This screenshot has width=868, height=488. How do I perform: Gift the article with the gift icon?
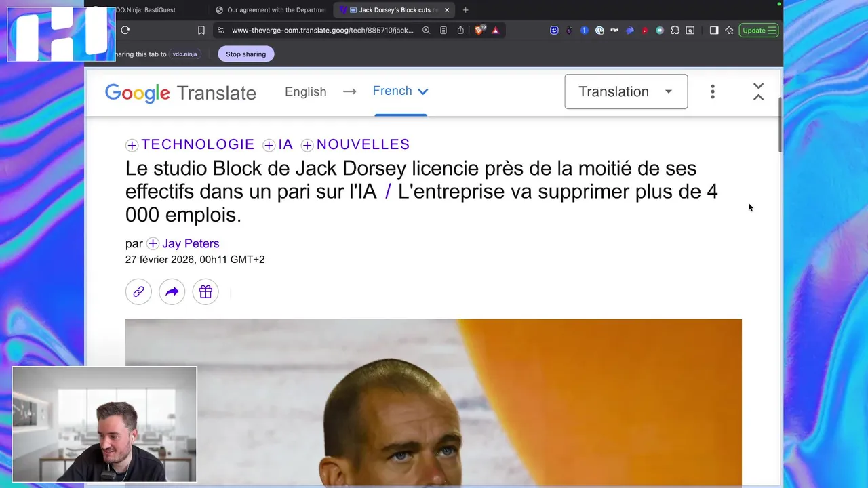click(205, 291)
